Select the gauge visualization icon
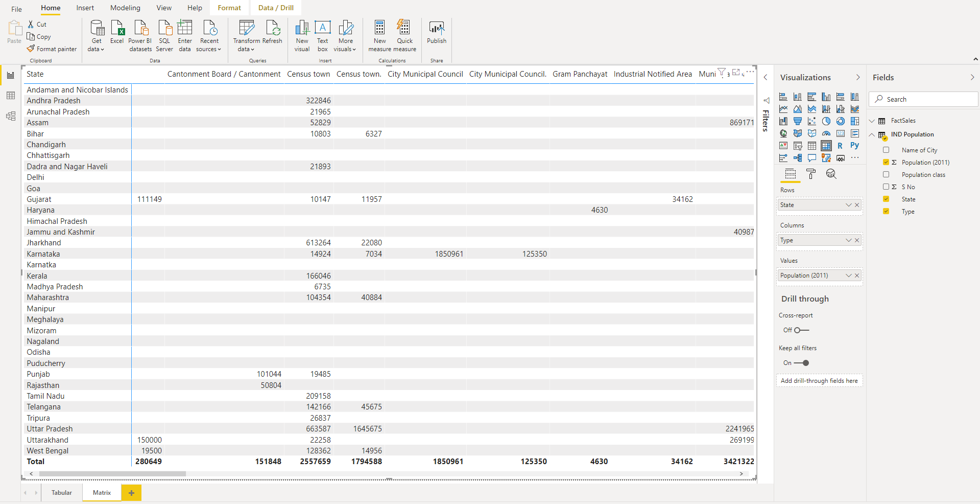Image resolution: width=980 pixels, height=504 pixels. (826, 133)
